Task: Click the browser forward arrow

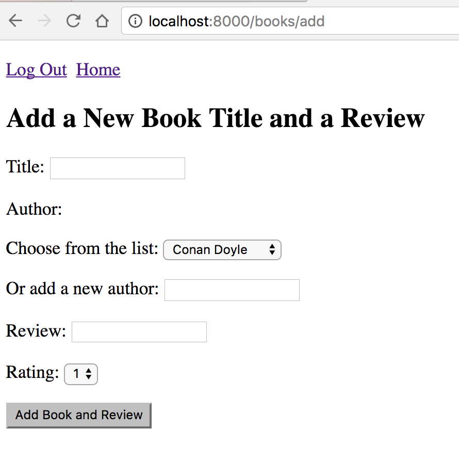Action: point(44,21)
